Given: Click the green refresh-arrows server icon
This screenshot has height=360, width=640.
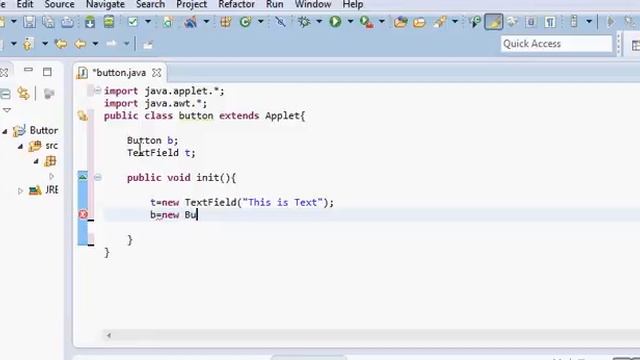Looking at the screenshot, I should tap(109, 22).
